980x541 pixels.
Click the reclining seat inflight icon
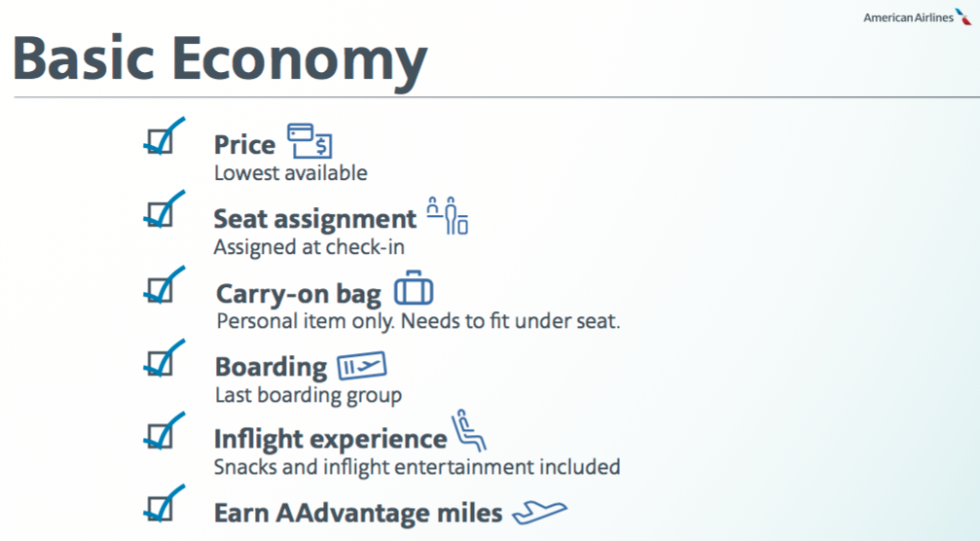coord(469,430)
